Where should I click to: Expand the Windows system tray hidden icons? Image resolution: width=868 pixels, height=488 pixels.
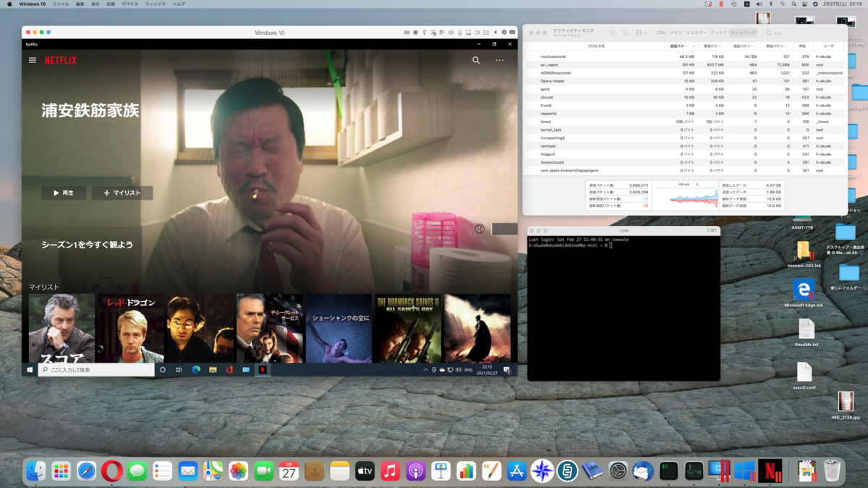click(425, 369)
